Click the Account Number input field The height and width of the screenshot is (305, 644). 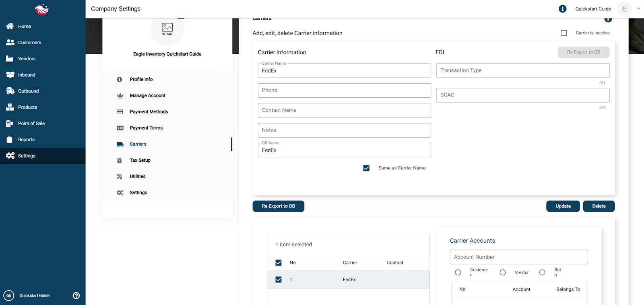[x=518, y=257]
